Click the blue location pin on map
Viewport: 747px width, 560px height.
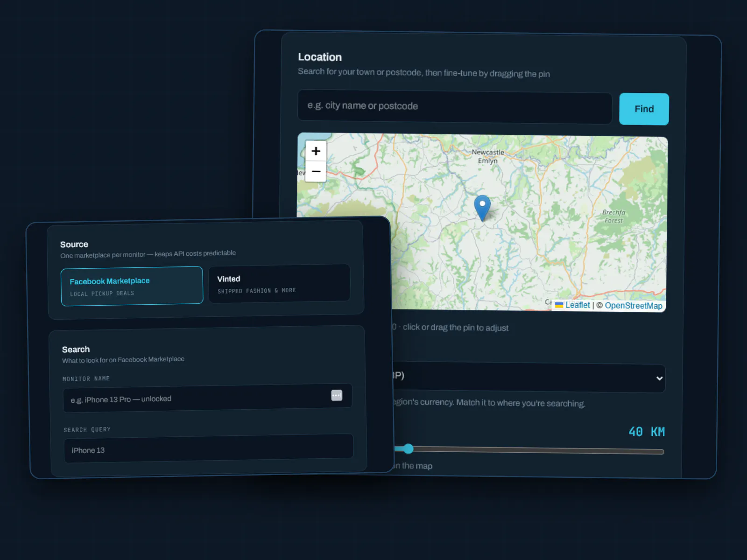482,208
